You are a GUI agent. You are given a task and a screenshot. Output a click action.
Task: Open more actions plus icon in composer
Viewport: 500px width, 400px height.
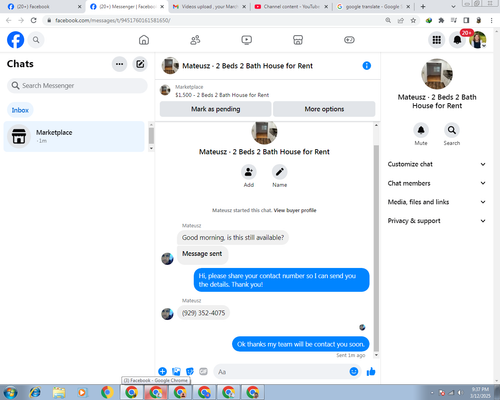162,371
